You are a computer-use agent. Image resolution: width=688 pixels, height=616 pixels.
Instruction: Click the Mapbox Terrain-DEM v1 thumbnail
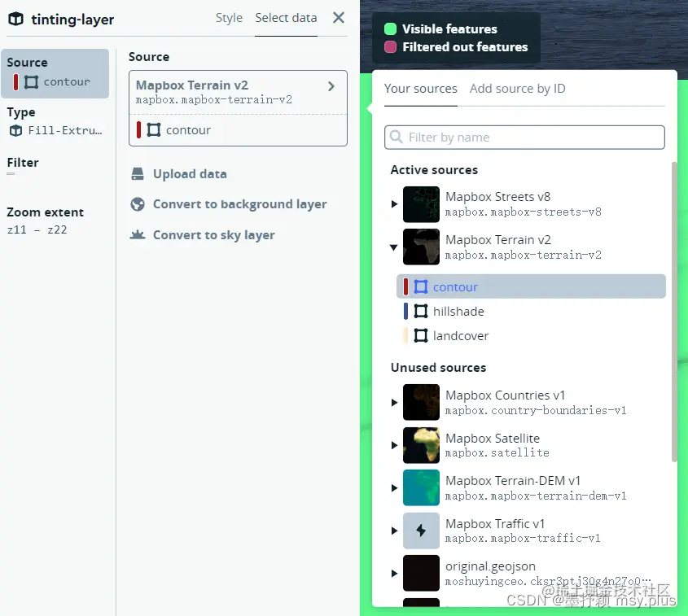(x=421, y=487)
